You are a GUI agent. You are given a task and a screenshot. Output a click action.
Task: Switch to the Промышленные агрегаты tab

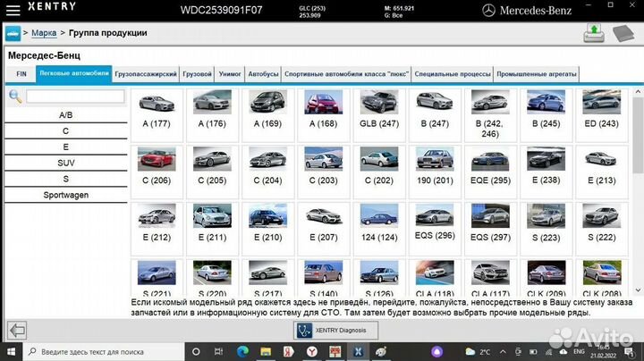coord(537,74)
